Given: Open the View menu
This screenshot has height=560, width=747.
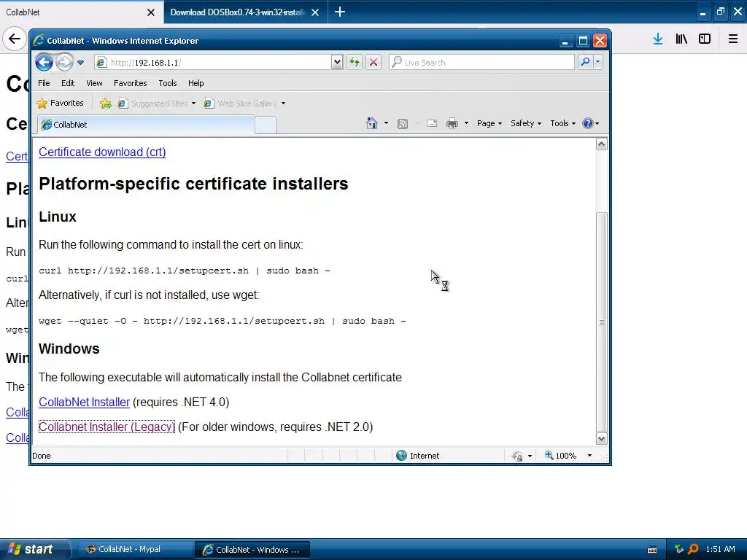Looking at the screenshot, I should pyautogui.click(x=94, y=83).
